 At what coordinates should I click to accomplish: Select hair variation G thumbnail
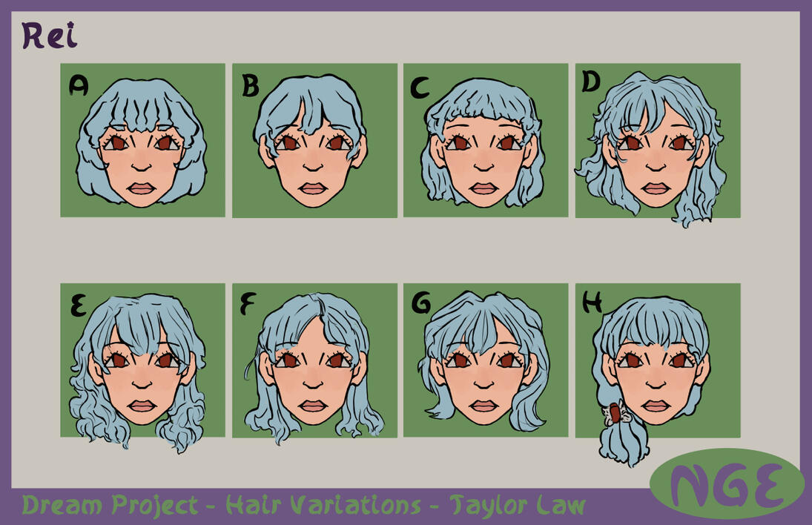tap(486, 360)
